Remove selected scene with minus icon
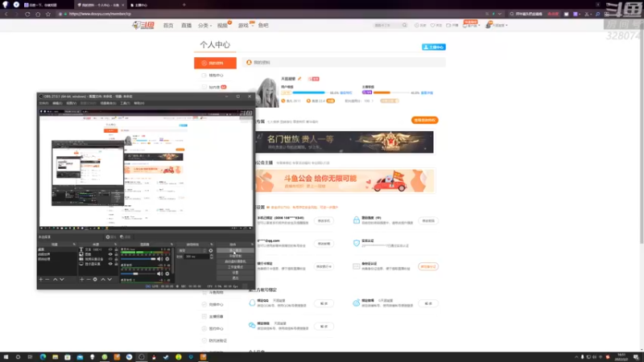Viewport: 644px width, 362px height. pyautogui.click(x=47, y=279)
